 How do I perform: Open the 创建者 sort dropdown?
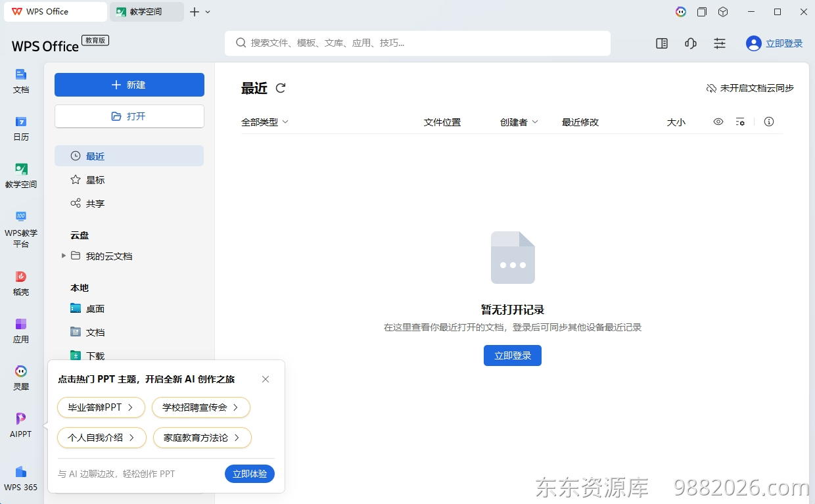tap(519, 122)
